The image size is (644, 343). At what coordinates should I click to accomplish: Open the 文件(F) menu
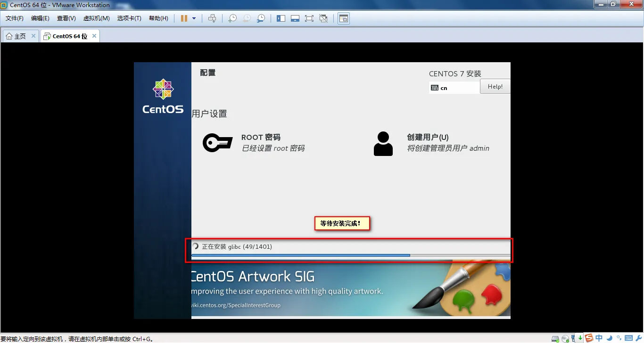[15, 18]
